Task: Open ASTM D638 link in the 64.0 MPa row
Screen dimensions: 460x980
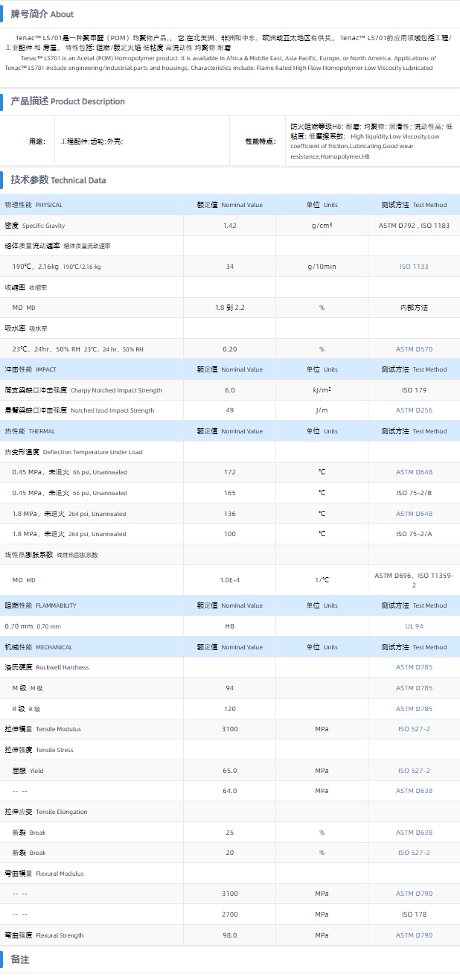Action: (414, 791)
